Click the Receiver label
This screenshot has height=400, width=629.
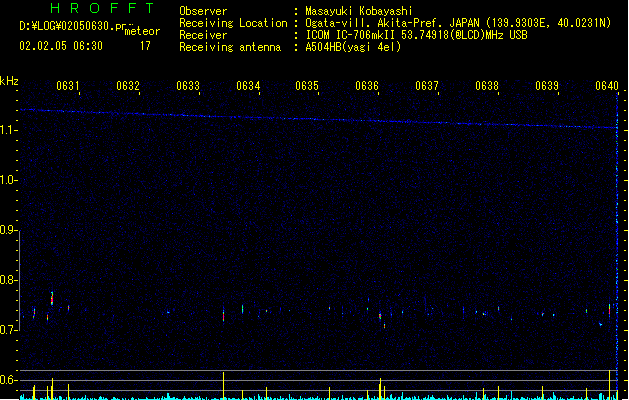pyautogui.click(x=203, y=35)
